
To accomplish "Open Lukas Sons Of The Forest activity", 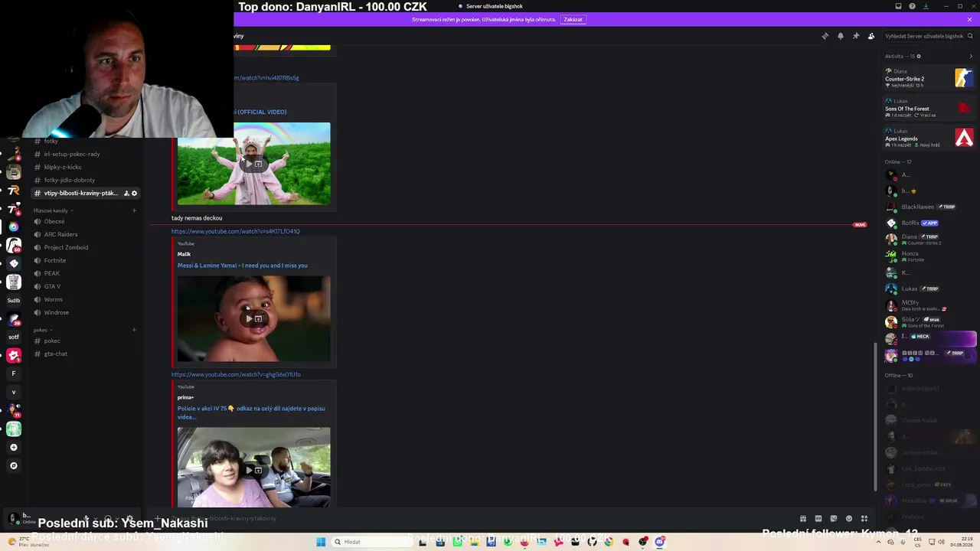I will pyautogui.click(x=929, y=108).
